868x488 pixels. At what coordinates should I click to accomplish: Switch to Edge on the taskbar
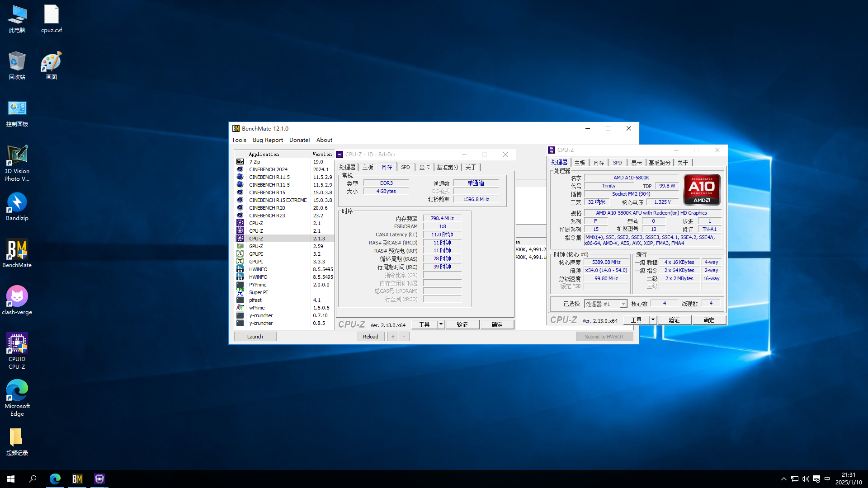(x=55, y=479)
